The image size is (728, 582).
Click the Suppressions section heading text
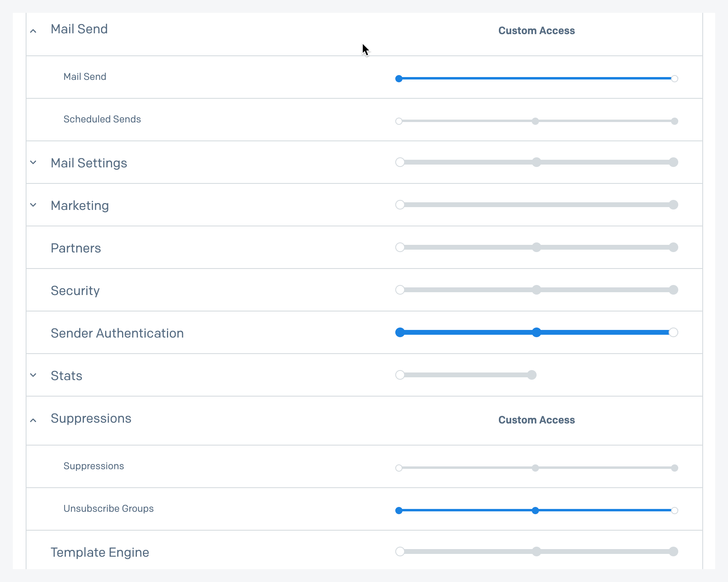point(91,418)
